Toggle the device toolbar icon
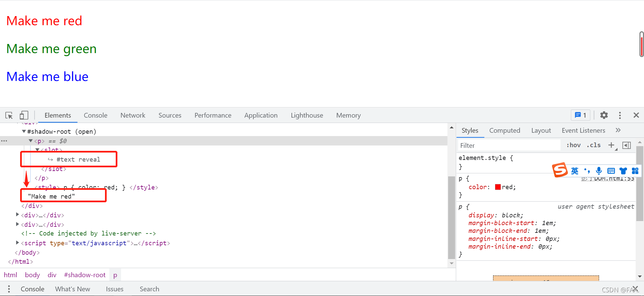Image resolution: width=644 pixels, height=296 pixels. (x=24, y=115)
